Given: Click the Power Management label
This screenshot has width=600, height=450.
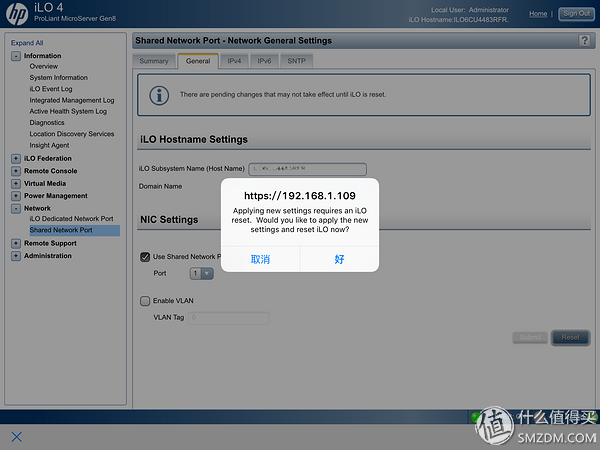Looking at the screenshot, I should pos(56,196).
